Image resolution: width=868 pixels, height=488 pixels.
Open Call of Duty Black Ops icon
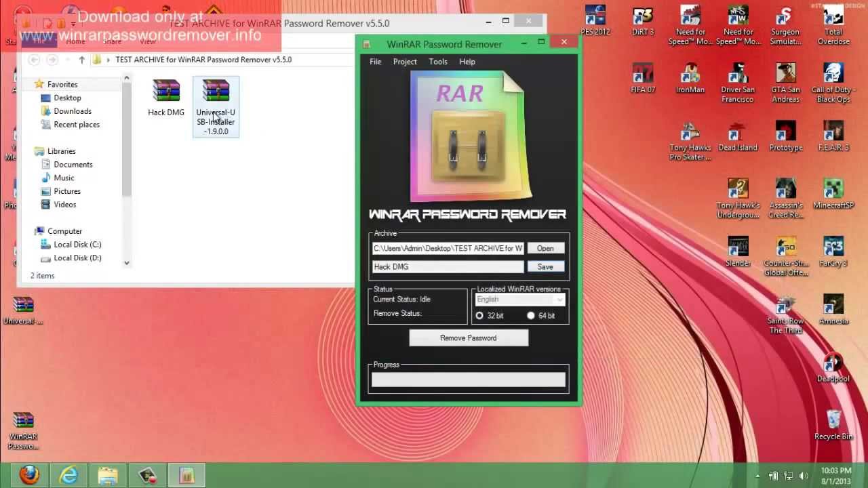coord(833,83)
